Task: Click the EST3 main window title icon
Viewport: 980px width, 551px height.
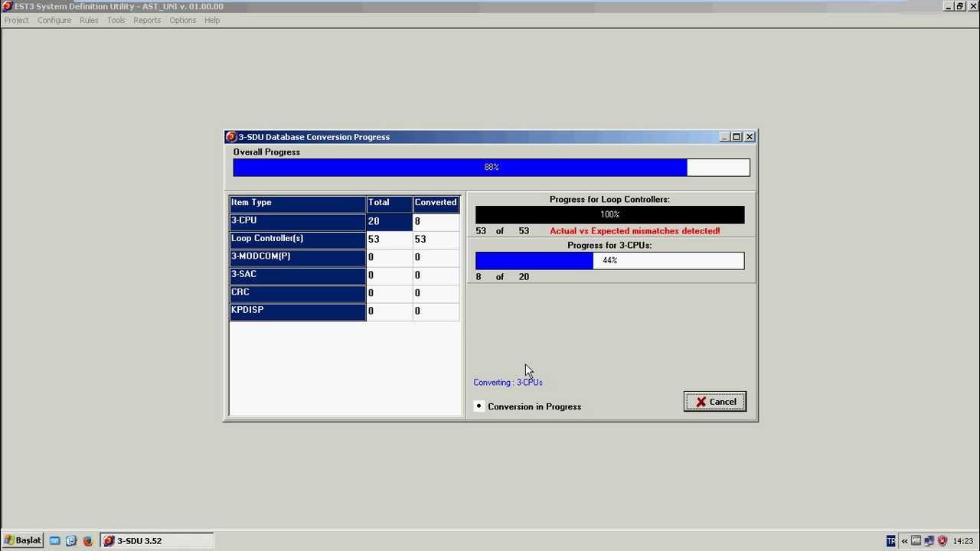Action: tap(8, 6)
